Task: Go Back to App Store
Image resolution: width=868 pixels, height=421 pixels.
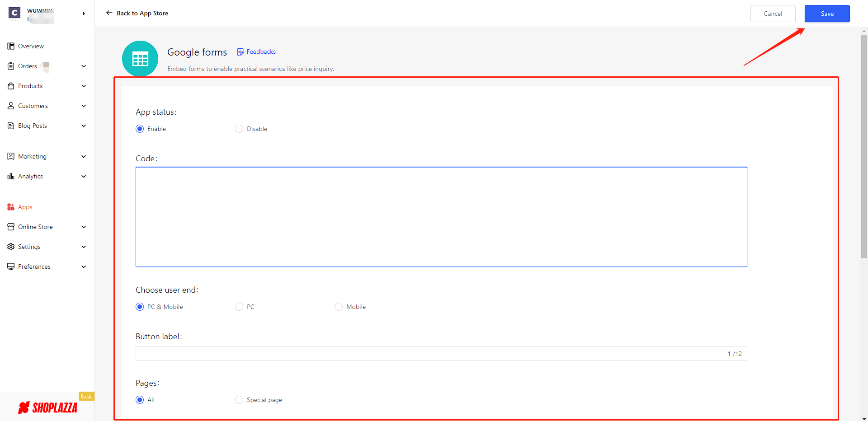Action: pos(142,13)
